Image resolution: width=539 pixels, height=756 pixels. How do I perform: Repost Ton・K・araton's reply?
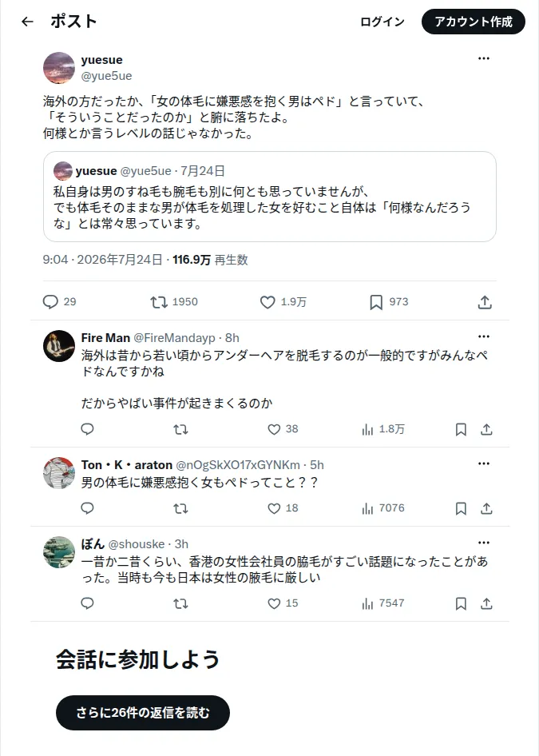180,508
